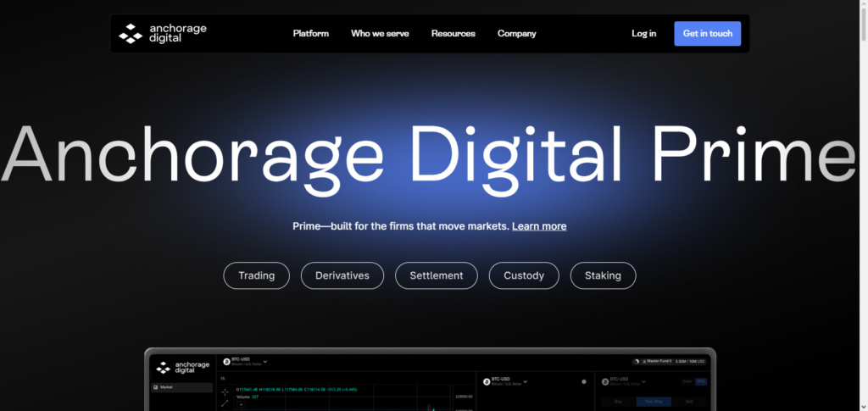This screenshot has width=868, height=411.
Task: Click the usage ring icon beside Master Fund II
Action: coord(637,362)
